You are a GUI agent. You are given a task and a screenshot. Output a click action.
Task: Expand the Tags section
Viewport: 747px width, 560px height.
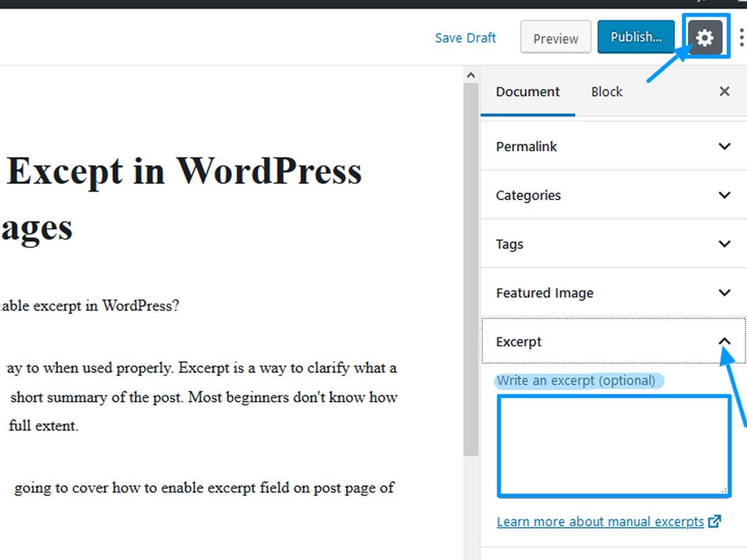click(613, 244)
